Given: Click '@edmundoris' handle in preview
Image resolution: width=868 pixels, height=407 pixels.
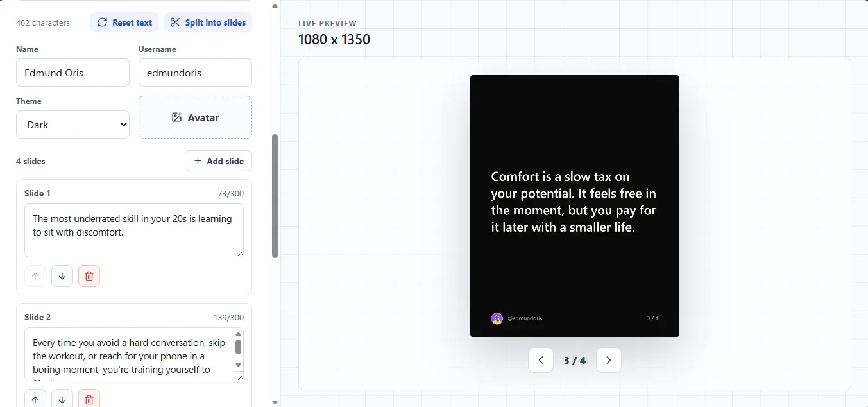Looking at the screenshot, I should click(525, 318).
